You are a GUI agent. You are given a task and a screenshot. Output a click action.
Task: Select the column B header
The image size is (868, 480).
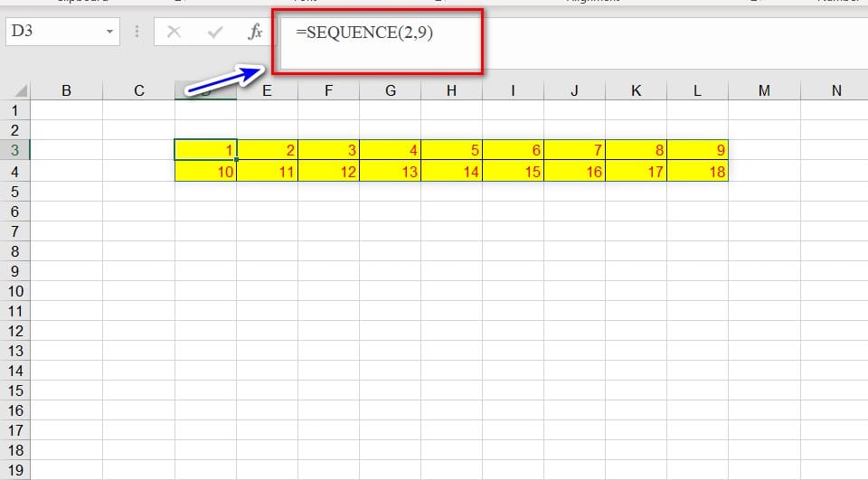coord(66,90)
